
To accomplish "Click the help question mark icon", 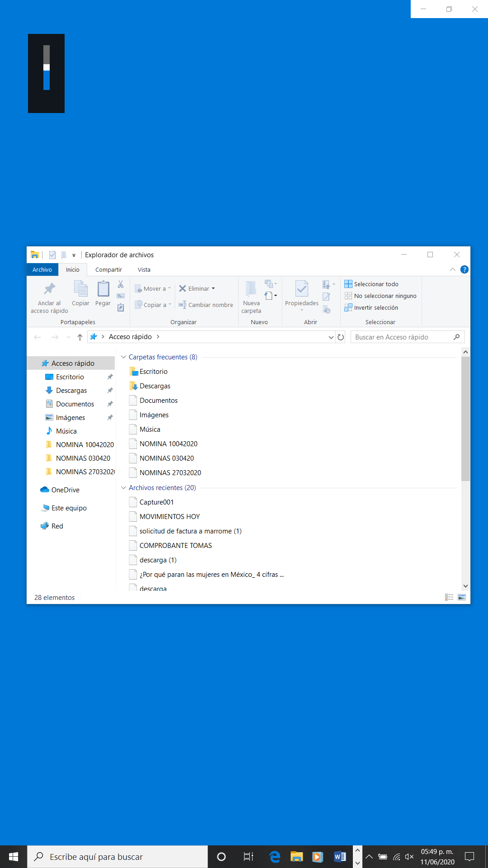I will coord(464,269).
